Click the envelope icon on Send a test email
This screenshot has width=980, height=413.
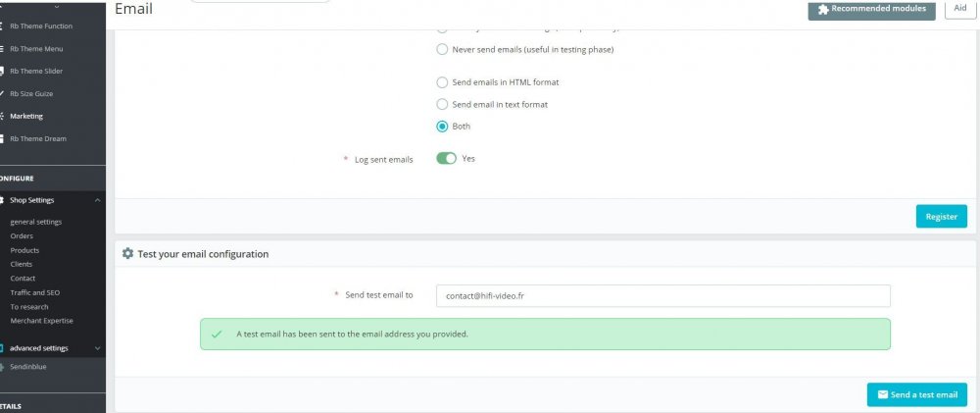(x=882, y=394)
